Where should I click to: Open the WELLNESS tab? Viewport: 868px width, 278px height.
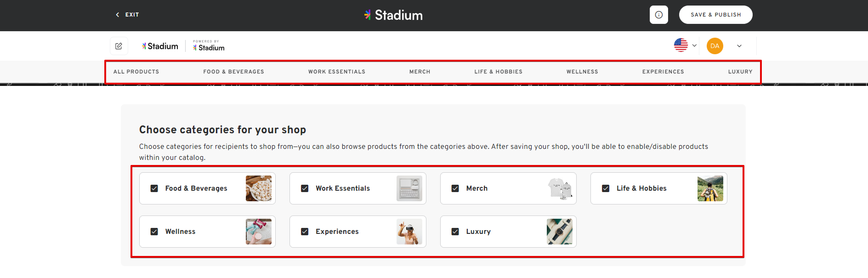point(582,72)
